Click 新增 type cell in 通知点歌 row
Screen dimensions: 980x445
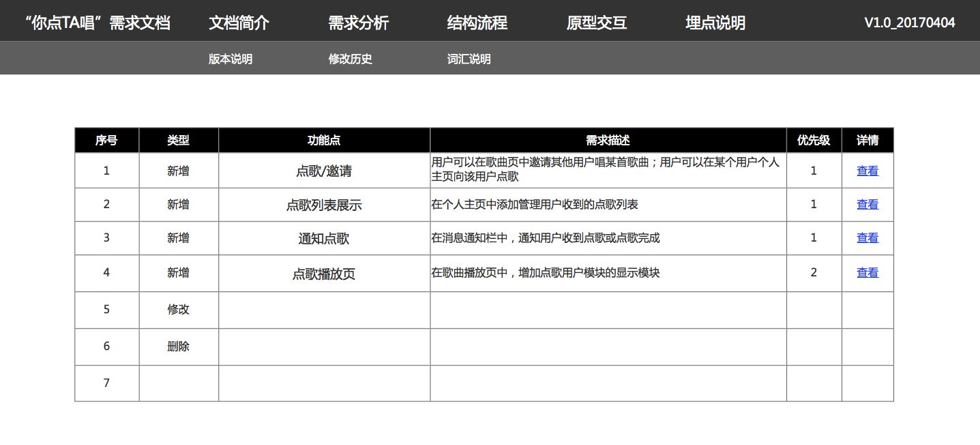click(x=179, y=238)
